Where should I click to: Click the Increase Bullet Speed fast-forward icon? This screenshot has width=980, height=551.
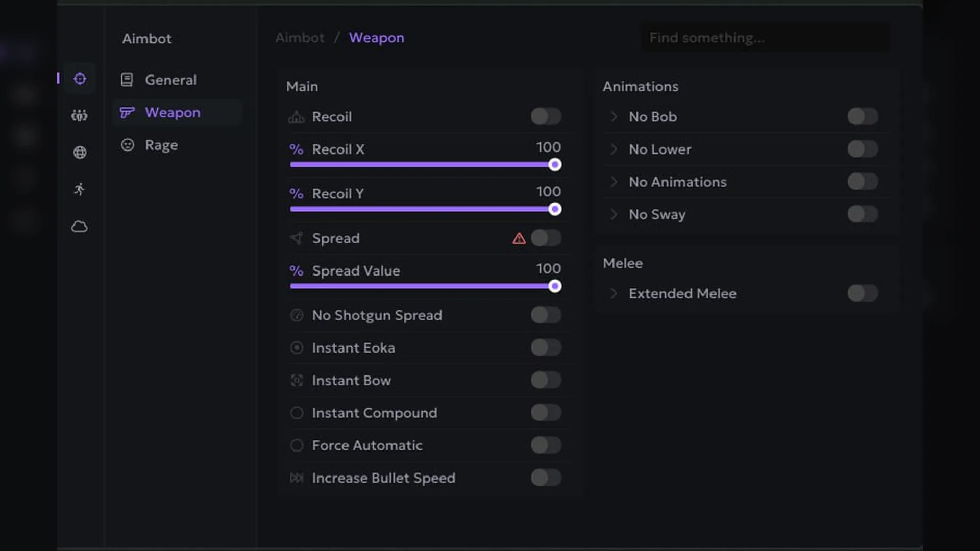tap(296, 478)
